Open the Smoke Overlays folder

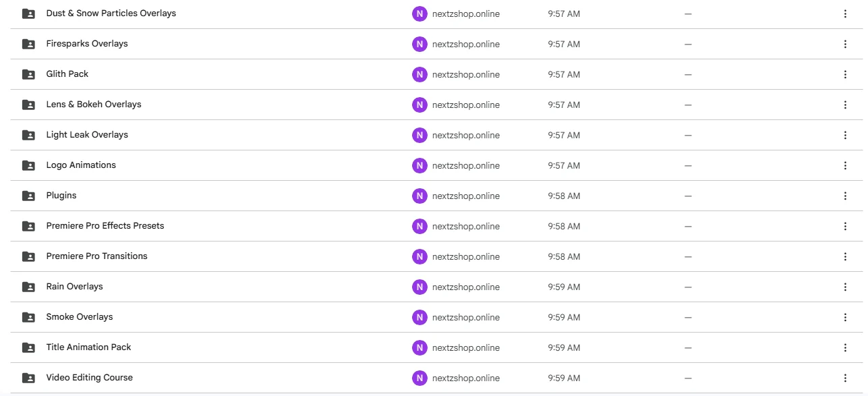[79, 317]
